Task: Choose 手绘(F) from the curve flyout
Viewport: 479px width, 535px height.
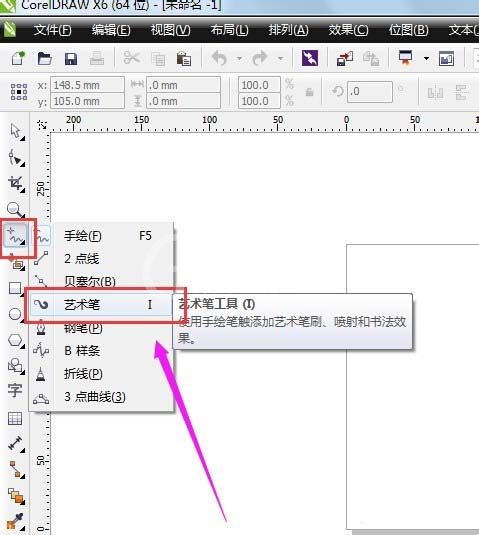Action: [102, 236]
